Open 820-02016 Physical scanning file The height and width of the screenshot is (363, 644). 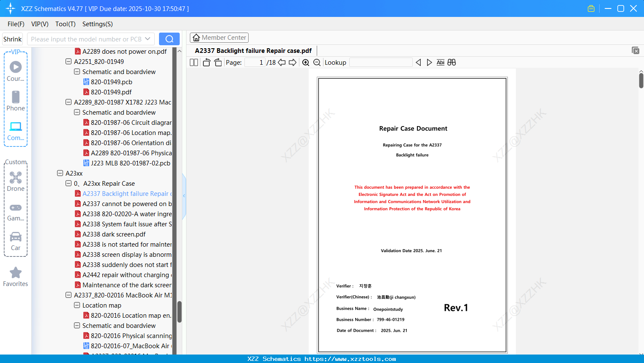127,335
